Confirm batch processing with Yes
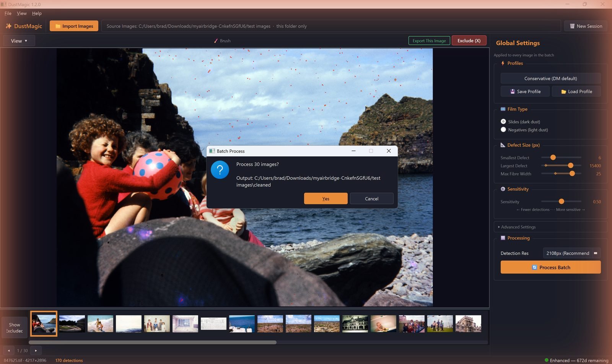The height and width of the screenshot is (364, 612). click(326, 199)
